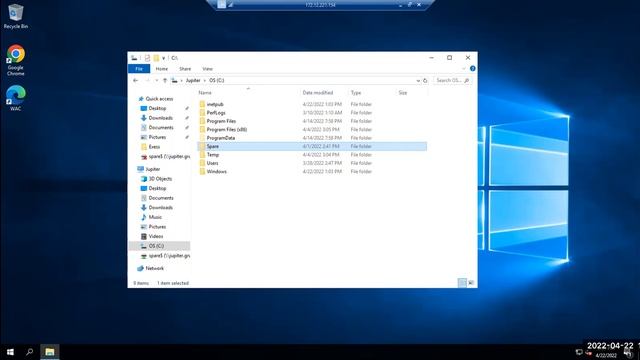Open Desktop under Quick access
This screenshot has height=360, width=640.
pos(157,108)
